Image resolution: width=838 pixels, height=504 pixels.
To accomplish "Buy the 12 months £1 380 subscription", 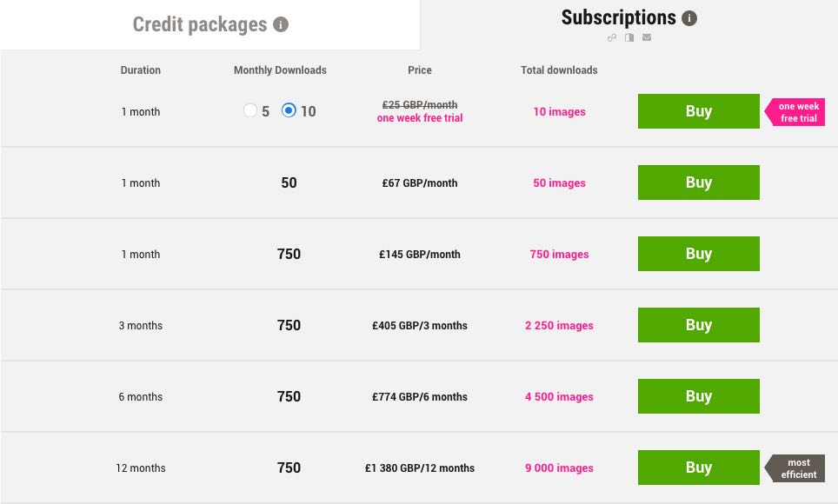I will point(698,468).
